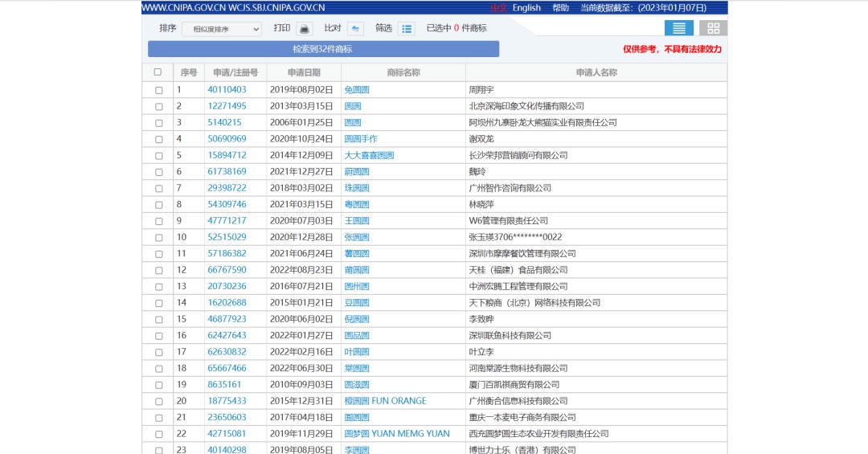The width and height of the screenshot is (868, 454).
Task: Check the box for row 1
Action: (x=158, y=90)
